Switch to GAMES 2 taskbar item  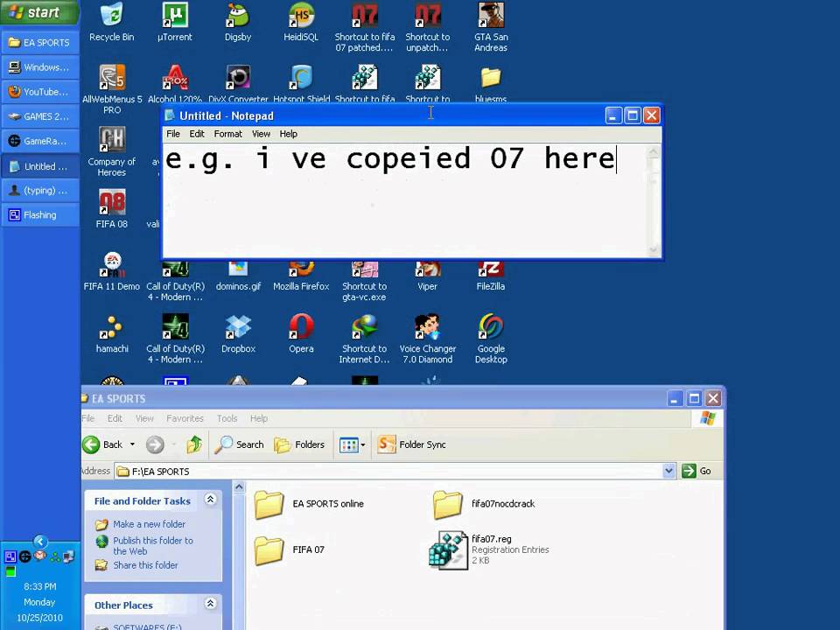(x=40, y=116)
